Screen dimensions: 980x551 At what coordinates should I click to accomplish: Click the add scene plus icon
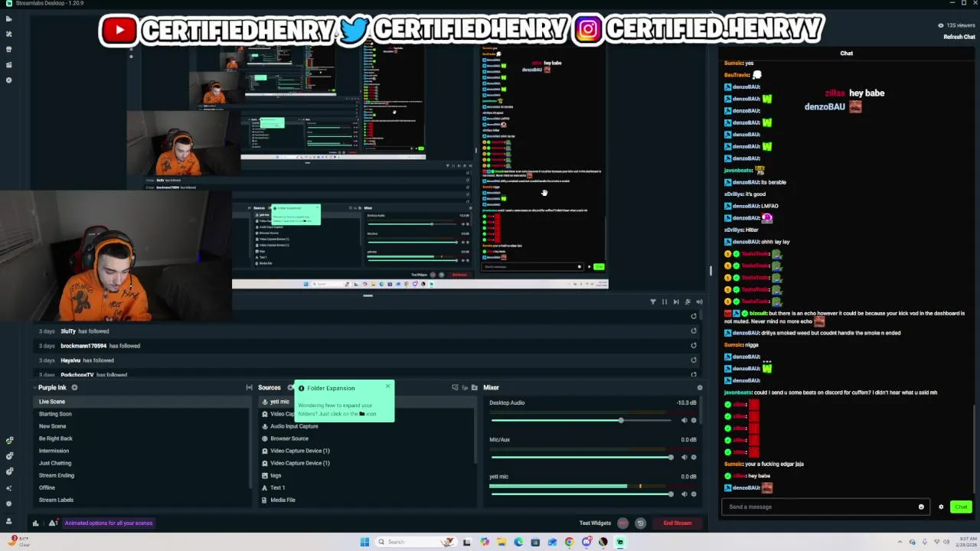pyautogui.click(x=74, y=388)
